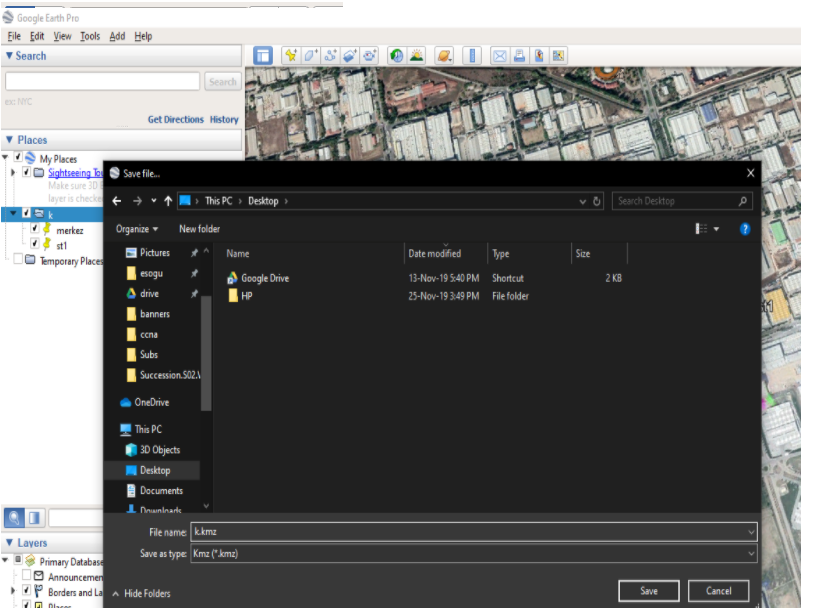Viewport: 830px width, 612px height.
Task: Click the navigation pane scrollbar
Action: coord(206,354)
